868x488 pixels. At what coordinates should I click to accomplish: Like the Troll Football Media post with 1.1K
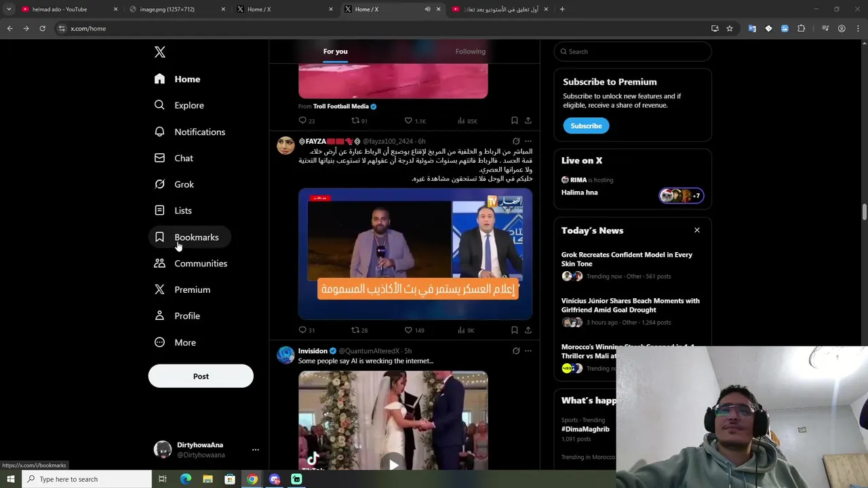[414, 121]
